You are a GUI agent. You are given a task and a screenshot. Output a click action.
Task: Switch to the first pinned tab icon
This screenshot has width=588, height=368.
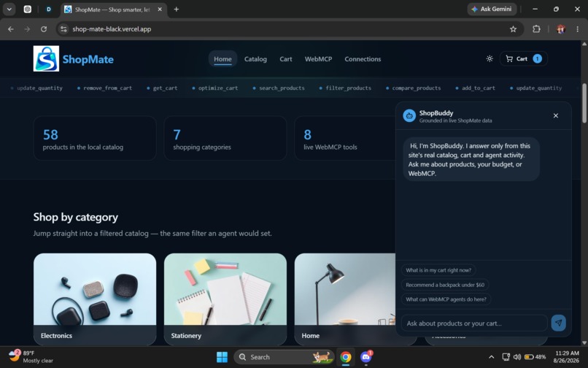click(x=28, y=9)
